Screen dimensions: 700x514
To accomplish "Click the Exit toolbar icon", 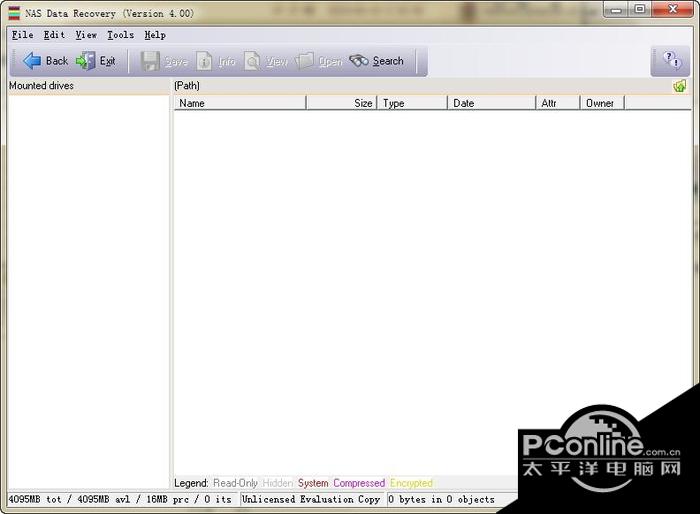I will [x=85, y=61].
